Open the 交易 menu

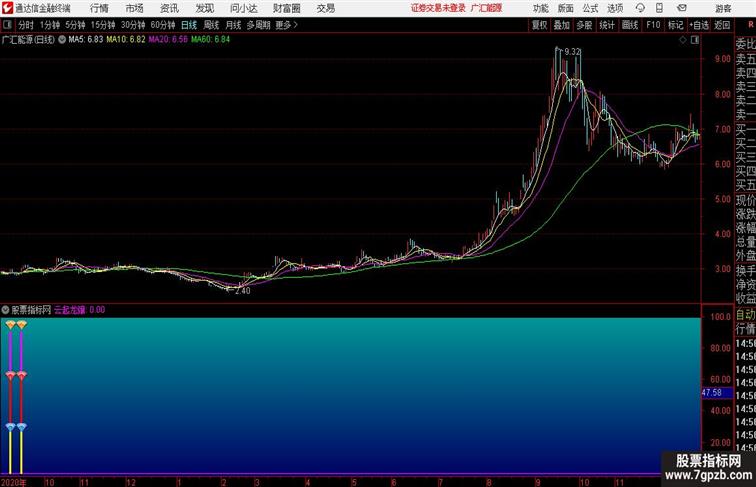[325, 8]
